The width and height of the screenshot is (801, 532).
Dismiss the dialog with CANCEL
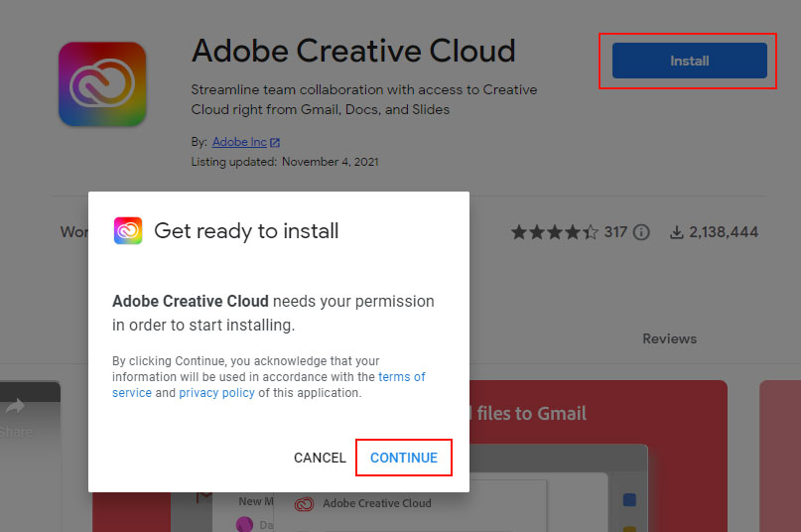click(x=320, y=458)
